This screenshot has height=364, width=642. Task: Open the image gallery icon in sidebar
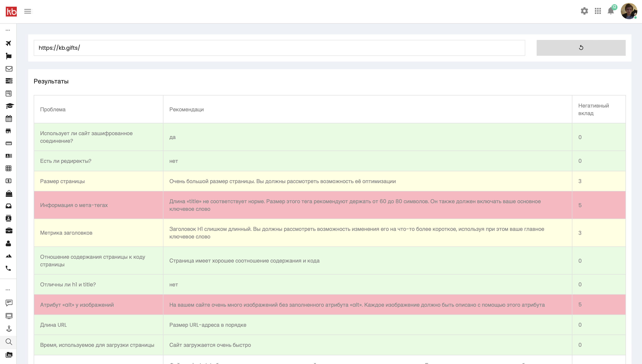click(9, 355)
